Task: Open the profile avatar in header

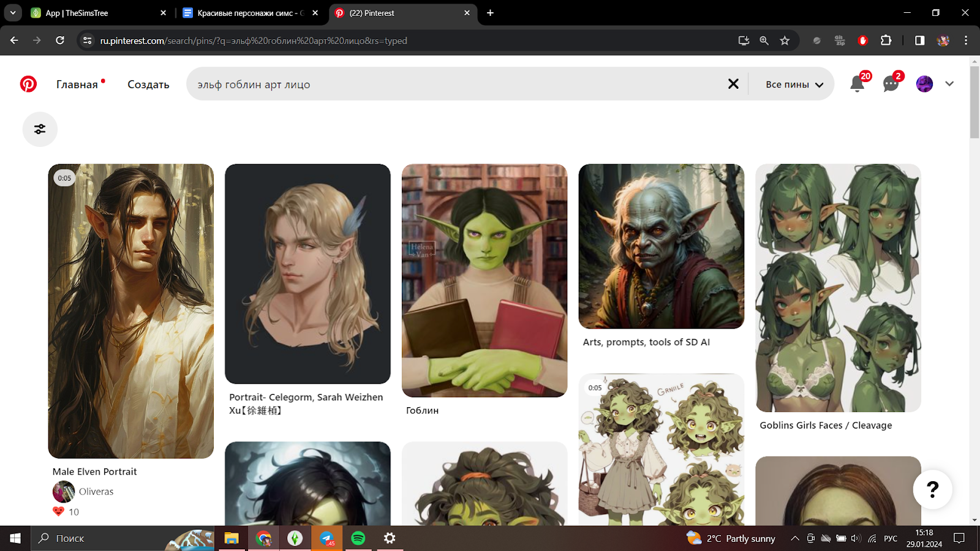Action: pyautogui.click(x=924, y=84)
